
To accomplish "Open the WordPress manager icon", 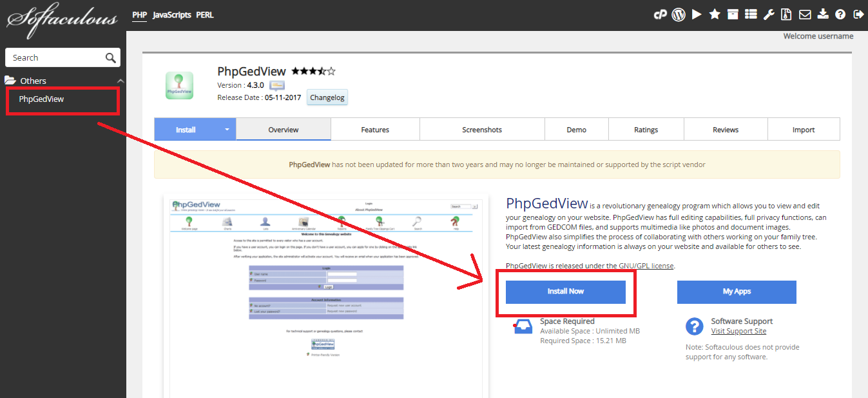I will click(678, 14).
